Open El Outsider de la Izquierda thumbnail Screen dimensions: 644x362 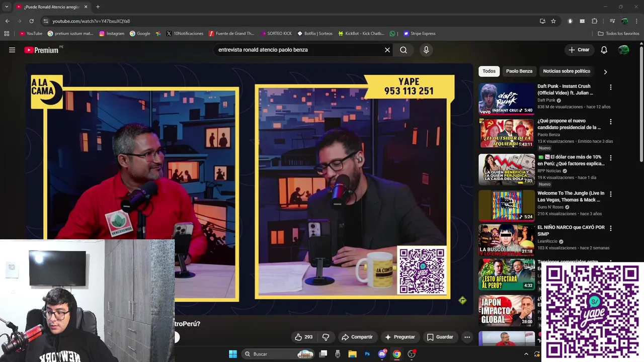coord(506,134)
